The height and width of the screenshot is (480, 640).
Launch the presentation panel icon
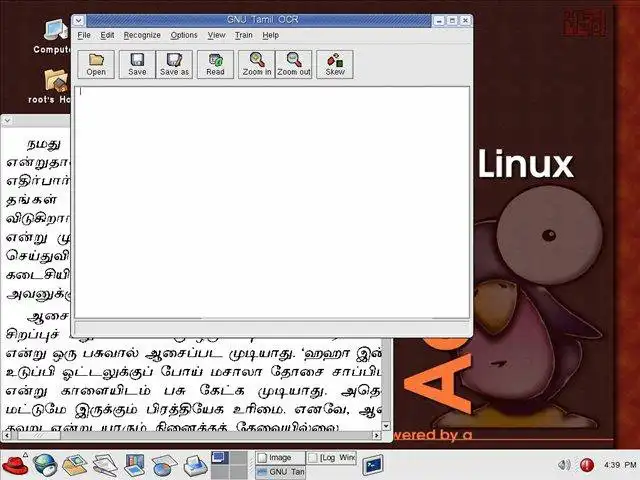pyautogui.click(x=134, y=465)
